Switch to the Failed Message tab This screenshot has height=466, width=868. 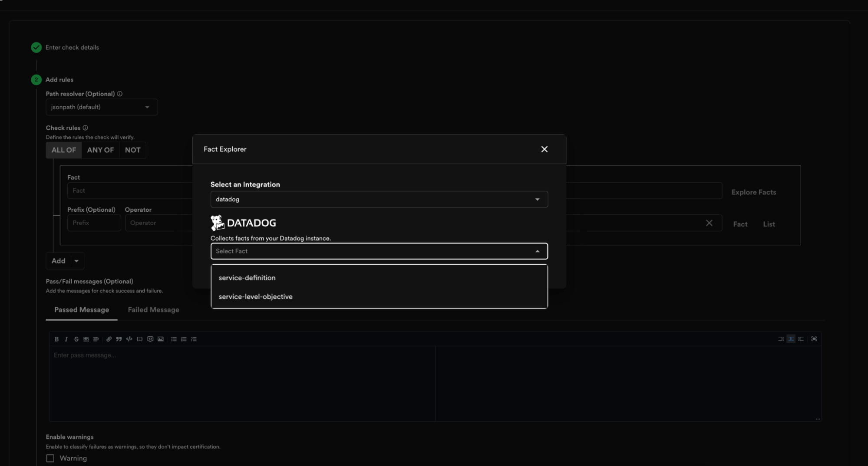tap(153, 310)
